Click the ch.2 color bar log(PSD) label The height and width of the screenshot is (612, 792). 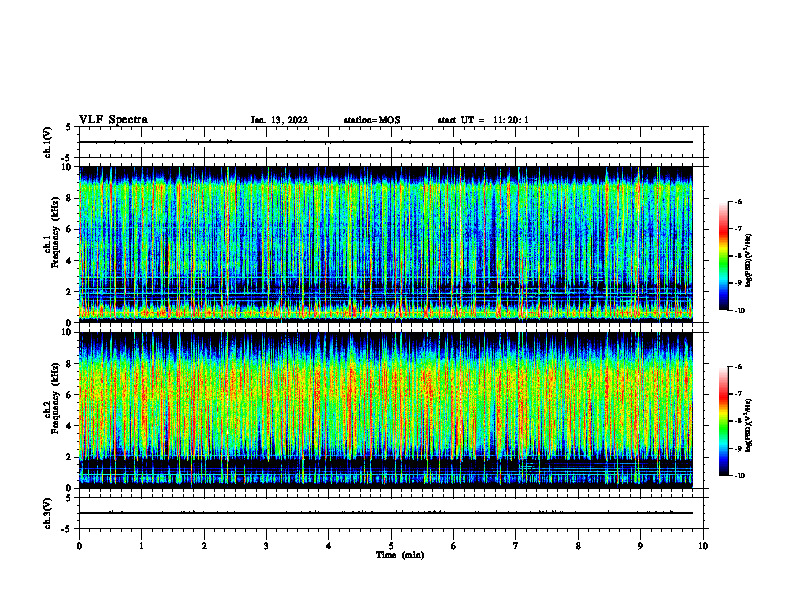pos(748,425)
